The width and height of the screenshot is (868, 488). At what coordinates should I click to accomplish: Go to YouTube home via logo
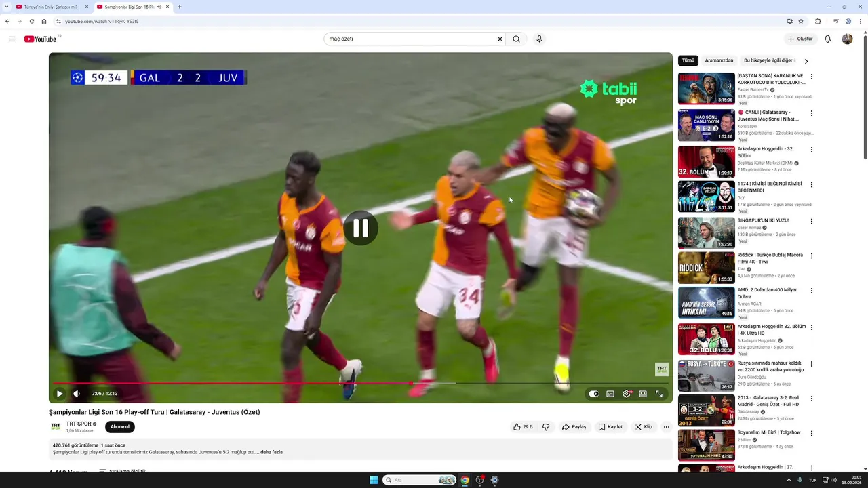pos(40,39)
